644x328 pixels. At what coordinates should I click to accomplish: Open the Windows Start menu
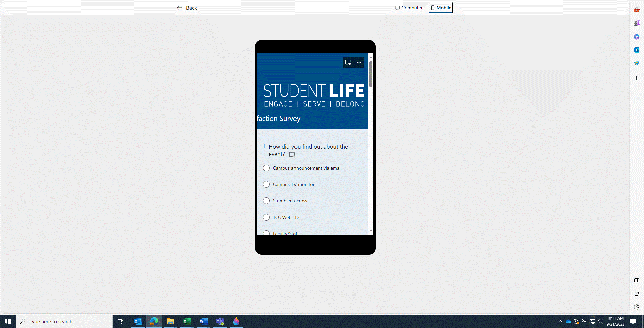[x=8, y=321]
